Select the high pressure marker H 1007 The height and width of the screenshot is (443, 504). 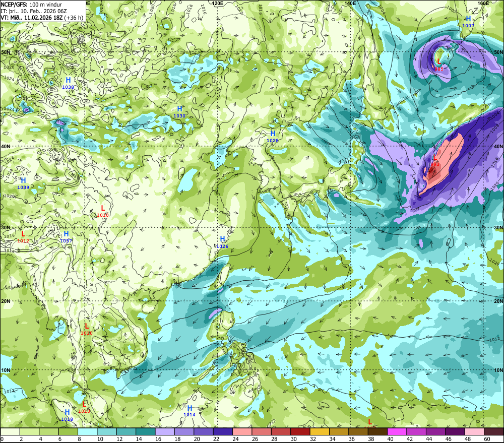468,22
